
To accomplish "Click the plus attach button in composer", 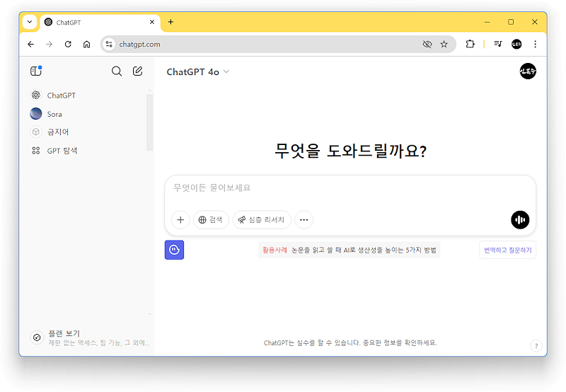I will point(180,220).
